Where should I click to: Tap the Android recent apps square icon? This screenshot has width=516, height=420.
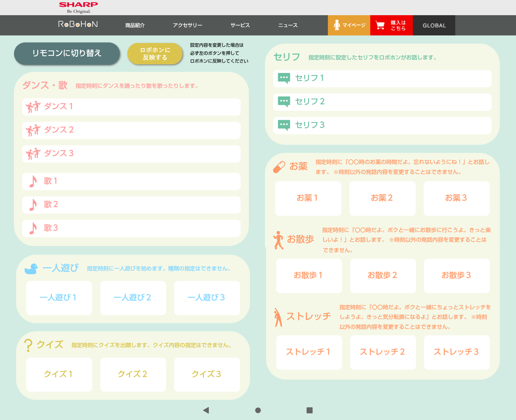click(x=310, y=410)
